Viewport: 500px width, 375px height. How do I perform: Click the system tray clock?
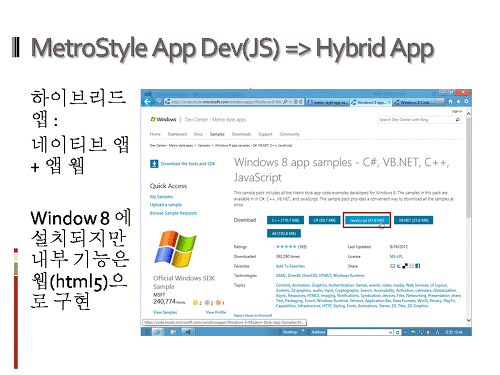[x=454, y=332]
